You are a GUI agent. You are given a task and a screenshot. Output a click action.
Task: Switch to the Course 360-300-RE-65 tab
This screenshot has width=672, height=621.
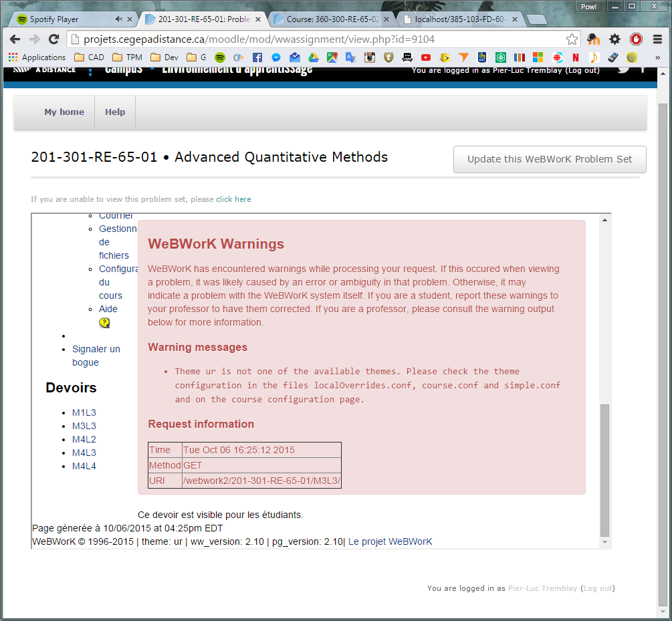coord(328,19)
